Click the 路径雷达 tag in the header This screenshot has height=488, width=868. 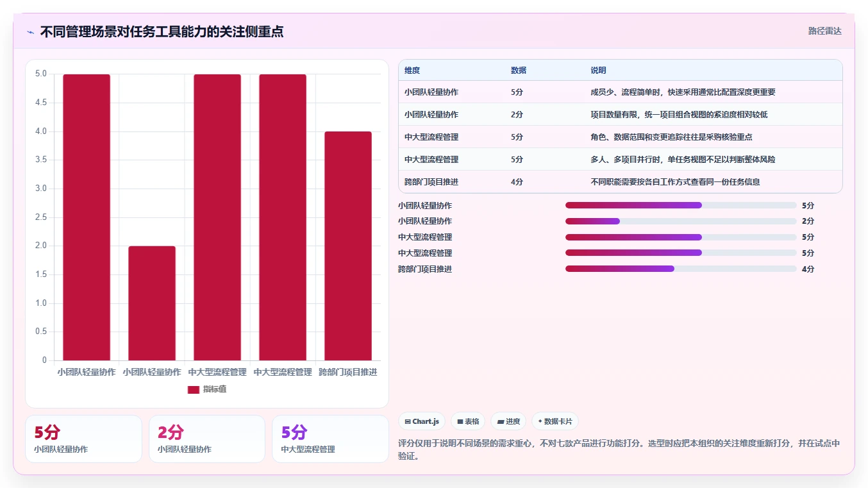pyautogui.click(x=824, y=31)
